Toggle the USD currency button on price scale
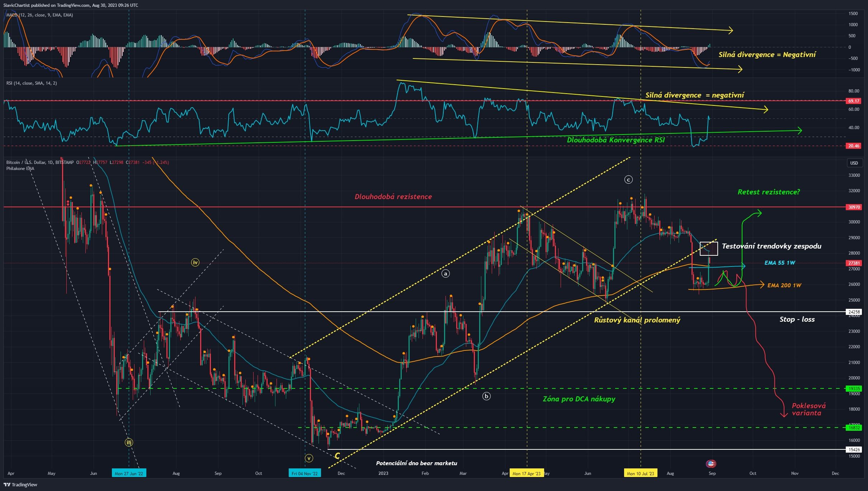Image resolution: width=868 pixels, height=491 pixels. point(855,163)
